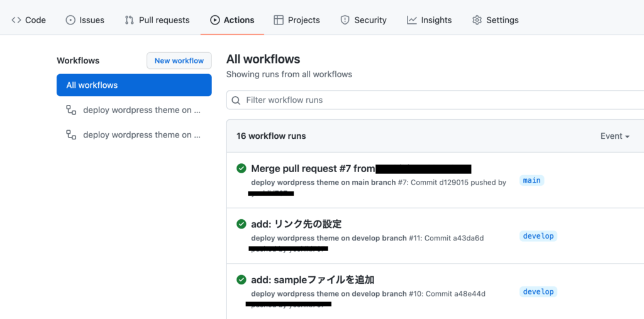644x319 pixels.
Task: Go to the Pull requests tab
Action: (x=157, y=20)
